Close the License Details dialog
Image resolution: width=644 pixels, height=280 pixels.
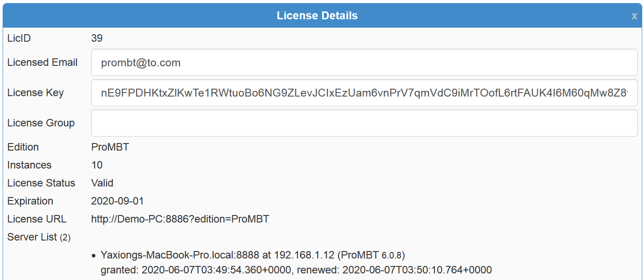coord(634,16)
